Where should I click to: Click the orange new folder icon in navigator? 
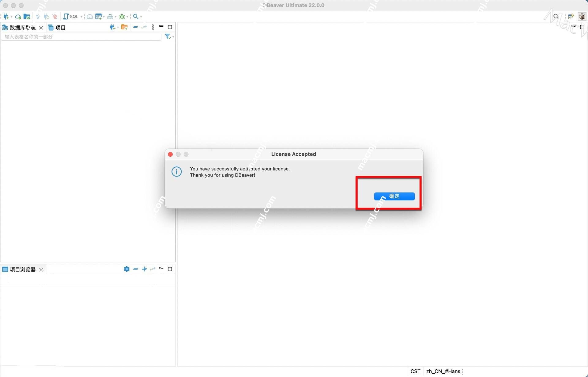(x=124, y=27)
